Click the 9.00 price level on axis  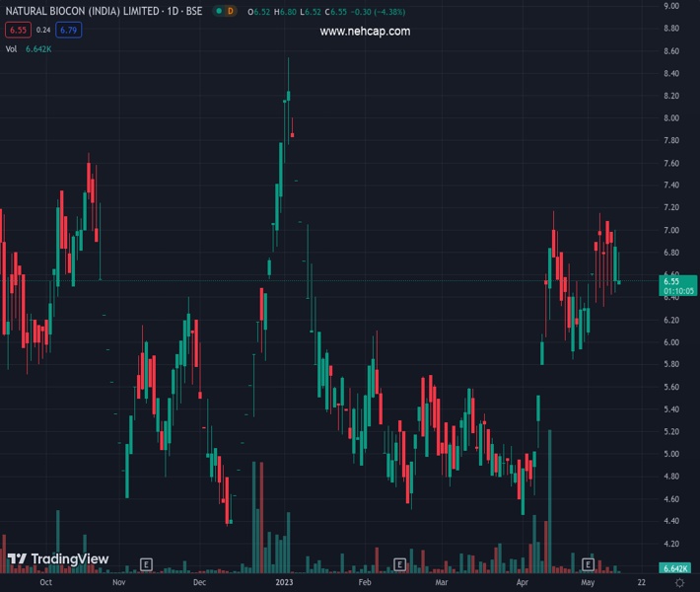tap(671, 6)
